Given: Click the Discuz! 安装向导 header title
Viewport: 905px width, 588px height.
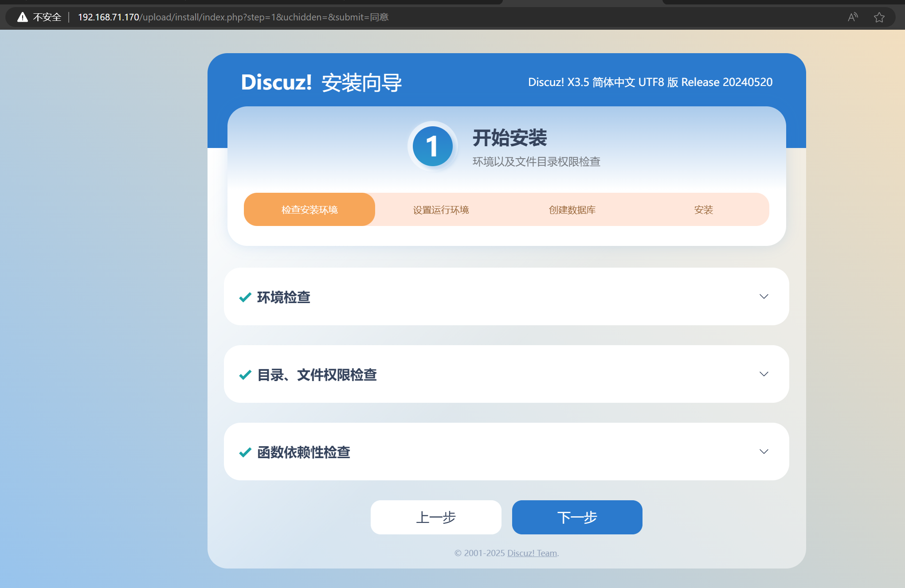Looking at the screenshot, I should click(x=321, y=82).
